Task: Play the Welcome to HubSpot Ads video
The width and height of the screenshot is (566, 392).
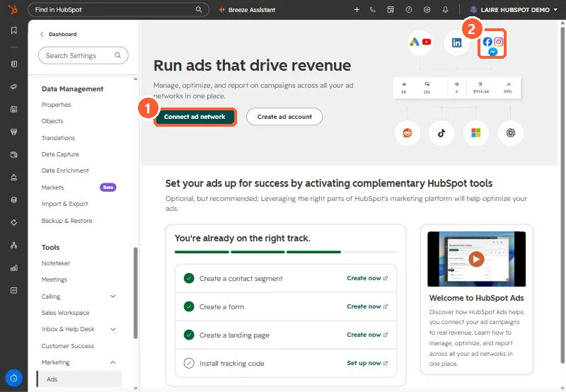Action: point(476,259)
